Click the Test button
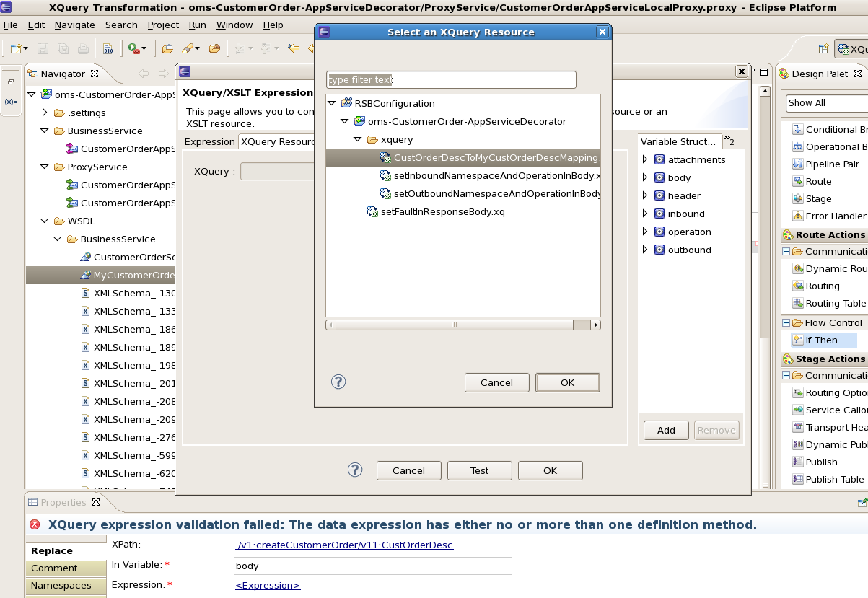 479,470
